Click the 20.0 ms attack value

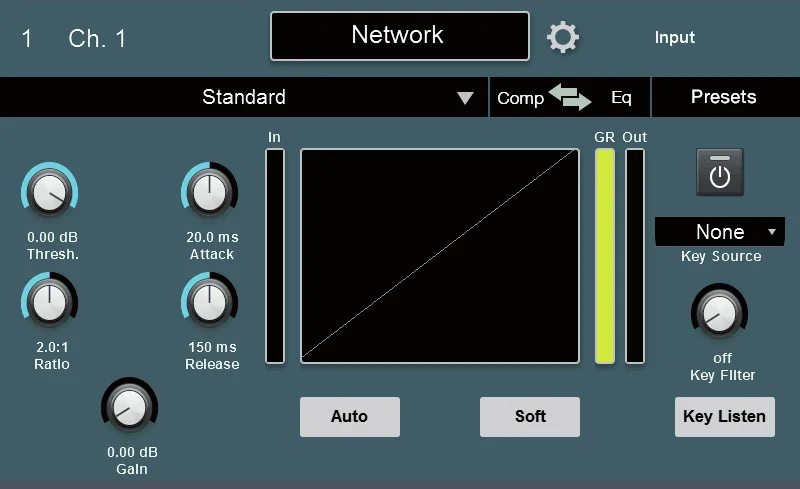[212, 237]
